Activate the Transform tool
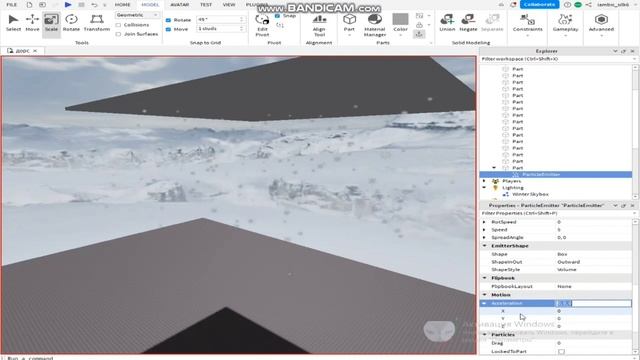The image size is (640, 360). point(97,23)
